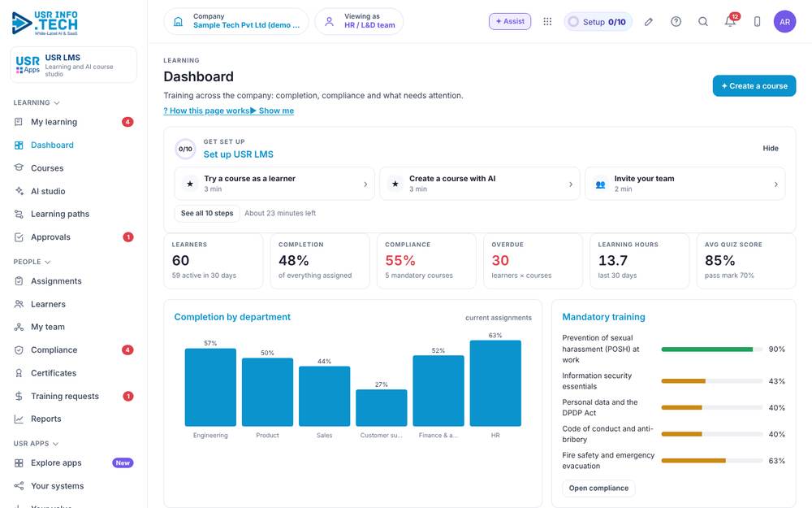Click See all 10 steps button
This screenshot has width=812, height=508.
(x=207, y=213)
